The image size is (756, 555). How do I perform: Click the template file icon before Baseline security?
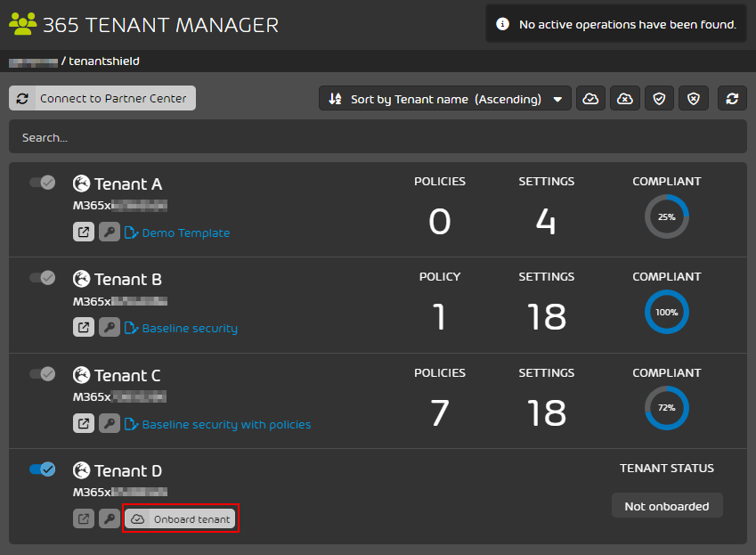click(131, 329)
